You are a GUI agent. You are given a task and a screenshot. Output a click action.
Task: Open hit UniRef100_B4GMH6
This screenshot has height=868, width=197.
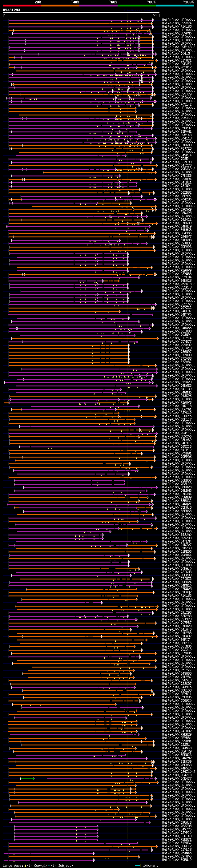tap(177, 392)
